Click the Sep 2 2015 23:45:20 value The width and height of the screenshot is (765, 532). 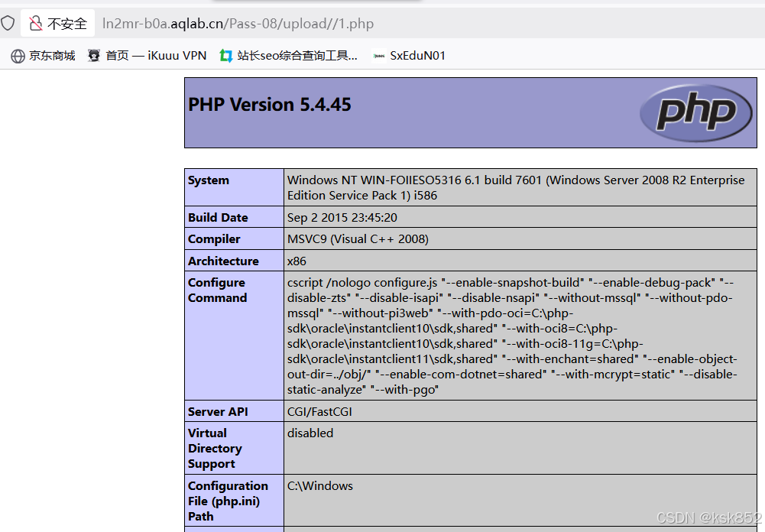tap(342, 217)
